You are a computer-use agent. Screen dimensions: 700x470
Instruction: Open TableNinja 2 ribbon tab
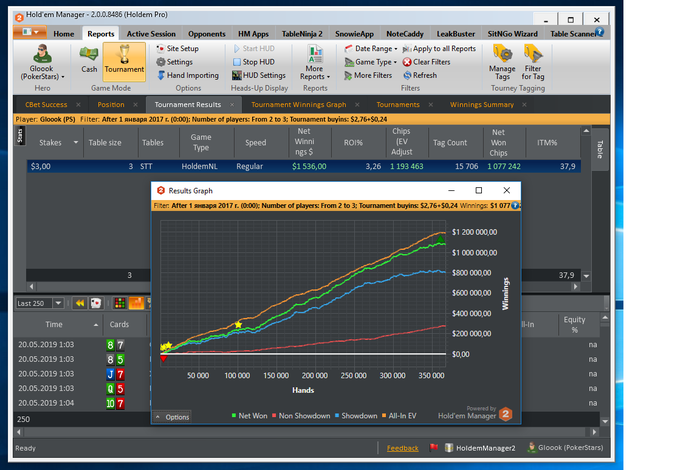click(x=302, y=33)
